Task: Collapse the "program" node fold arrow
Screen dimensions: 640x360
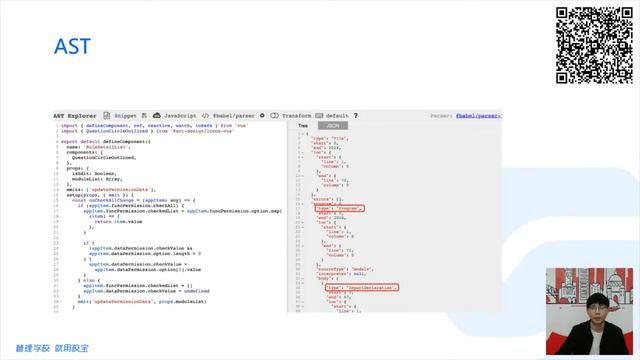Action: [303, 203]
